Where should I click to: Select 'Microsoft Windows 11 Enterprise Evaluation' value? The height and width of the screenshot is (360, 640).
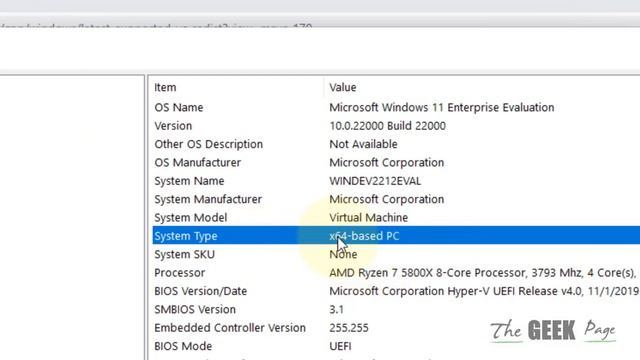[442, 107]
